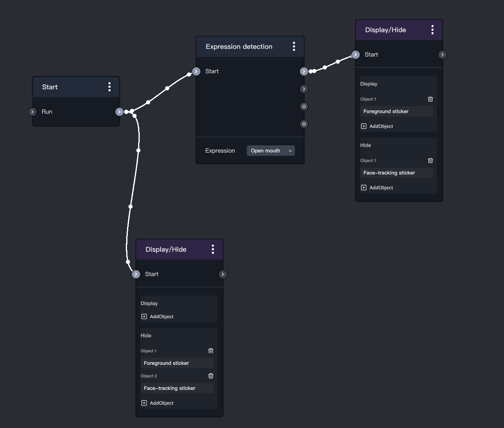Select the Start node title bar
Screen dimensions: 504x428
pyautogui.click(x=76, y=87)
